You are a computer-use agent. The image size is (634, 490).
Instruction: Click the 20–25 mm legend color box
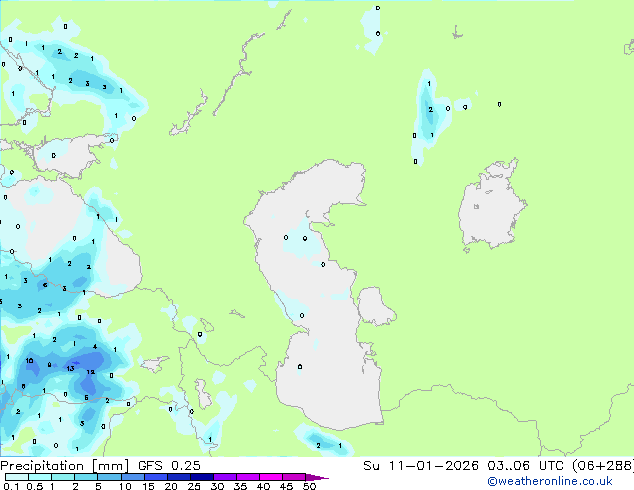(178, 477)
